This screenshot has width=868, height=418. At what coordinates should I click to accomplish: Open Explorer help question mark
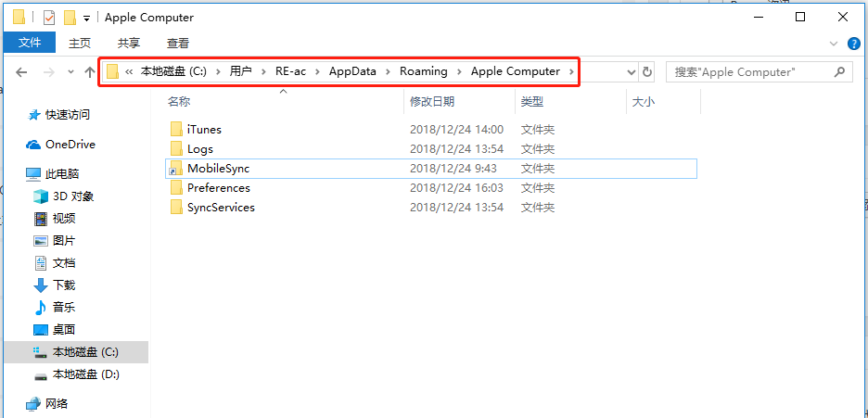(854, 44)
